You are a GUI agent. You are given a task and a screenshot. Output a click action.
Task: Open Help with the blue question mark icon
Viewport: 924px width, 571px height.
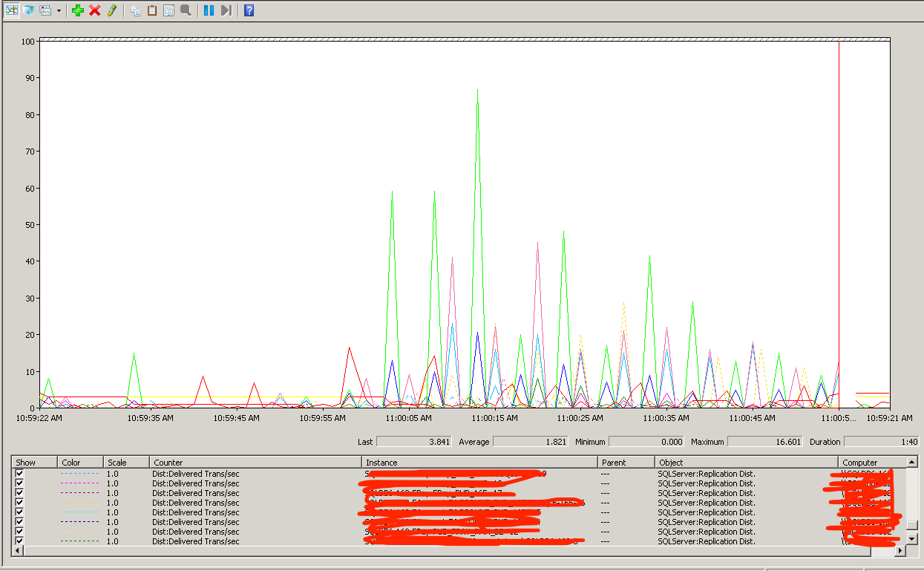pos(249,10)
